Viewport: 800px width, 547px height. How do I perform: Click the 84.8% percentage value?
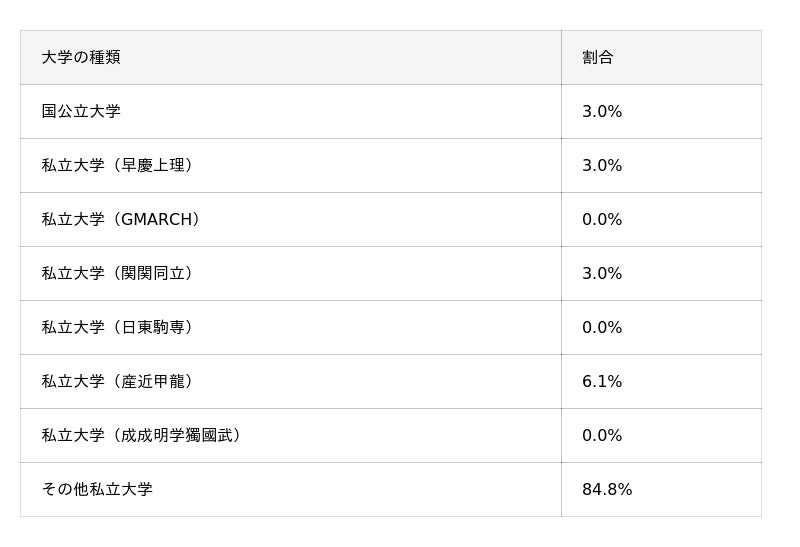coord(607,490)
